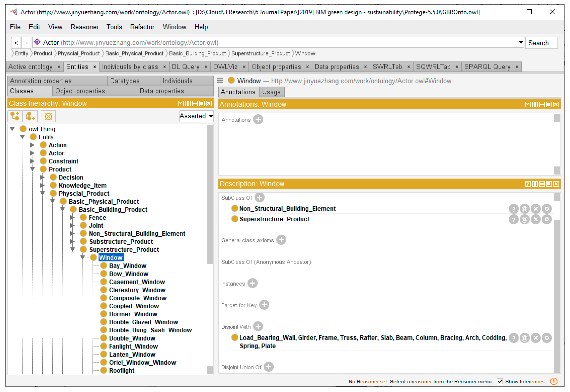The width and height of the screenshot is (570, 392).
Task: Open the Reasoner menu
Action: click(85, 27)
